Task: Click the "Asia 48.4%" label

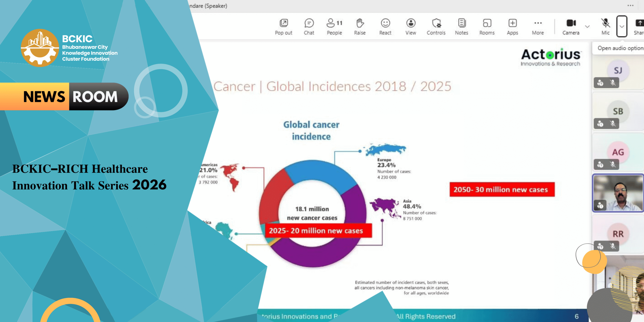Action: [x=412, y=204]
